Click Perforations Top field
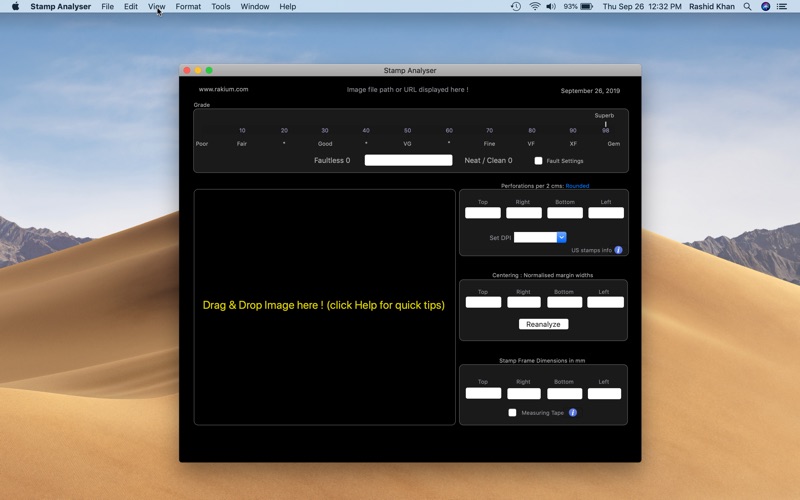The width and height of the screenshot is (800, 500). pyautogui.click(x=483, y=213)
